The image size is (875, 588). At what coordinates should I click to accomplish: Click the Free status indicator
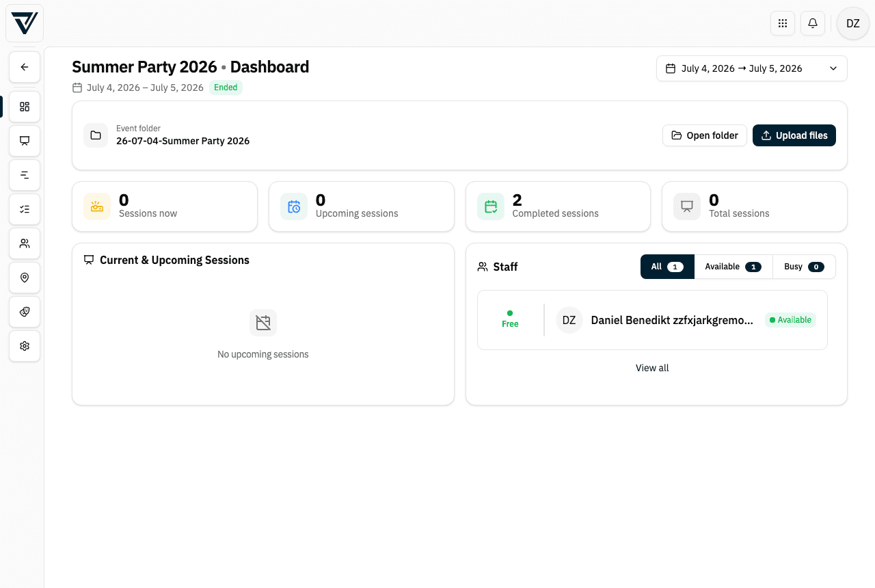coord(510,319)
